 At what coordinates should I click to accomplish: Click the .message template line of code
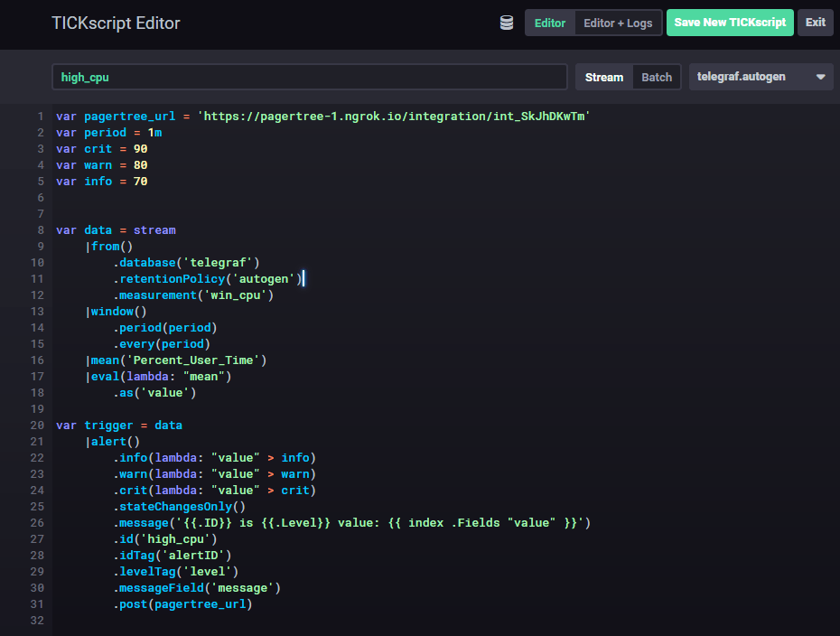(x=351, y=523)
